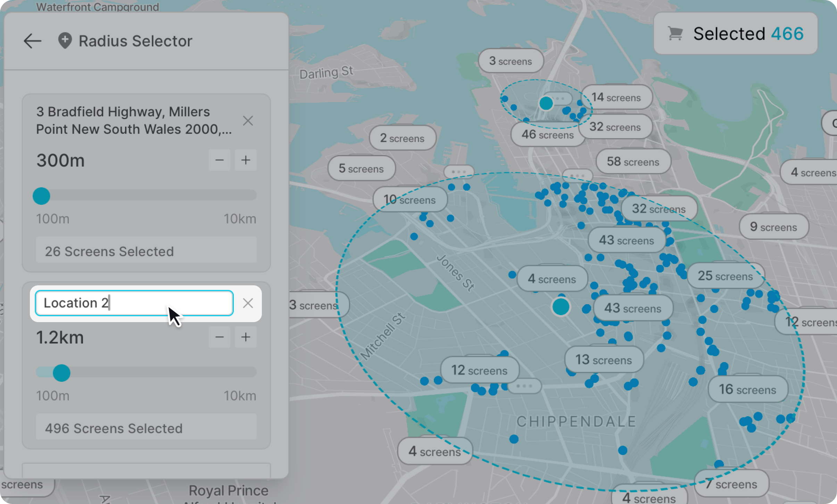Click the 3 Bradfield Highway address text
Screen dimensions: 837x504
tap(134, 120)
